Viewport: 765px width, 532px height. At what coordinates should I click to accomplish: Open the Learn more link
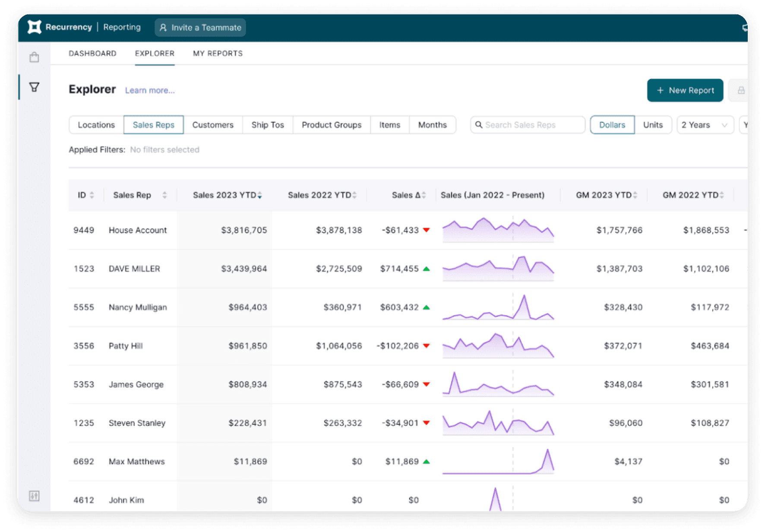[150, 91]
